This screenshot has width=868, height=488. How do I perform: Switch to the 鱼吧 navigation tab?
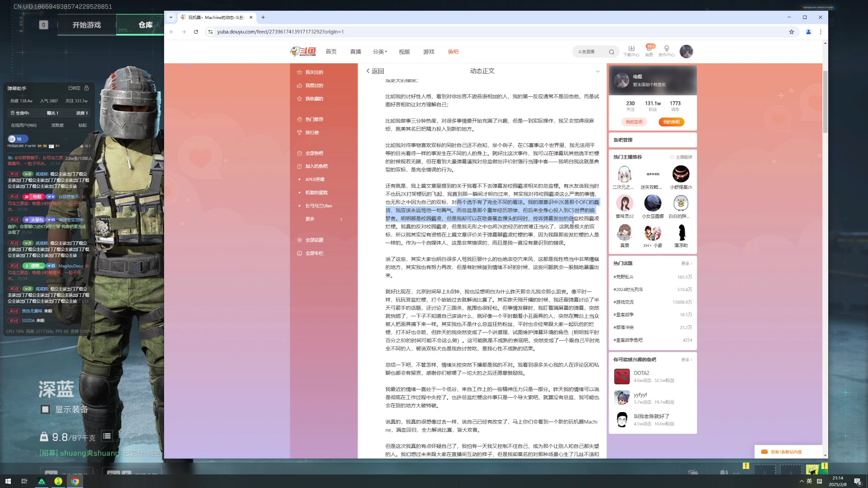453,52
